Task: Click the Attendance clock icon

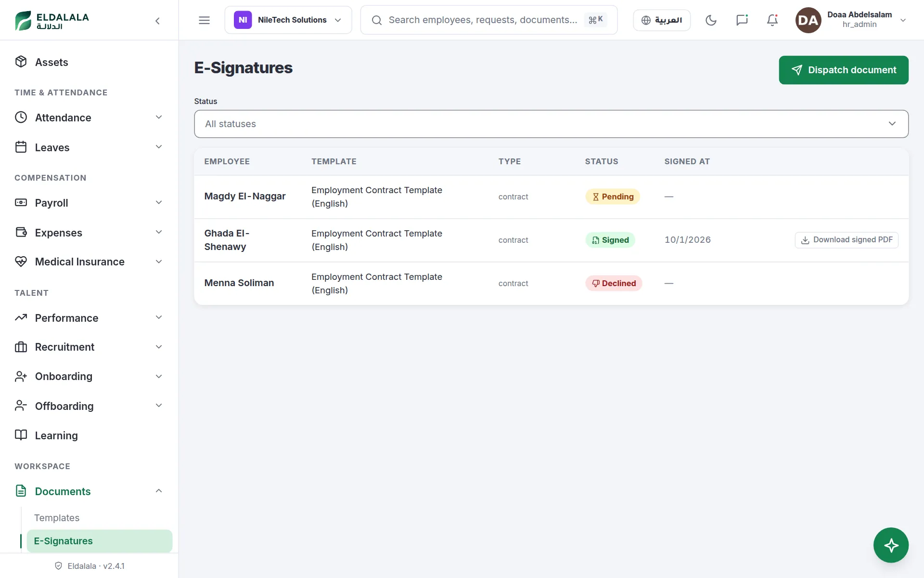Action: click(x=21, y=118)
